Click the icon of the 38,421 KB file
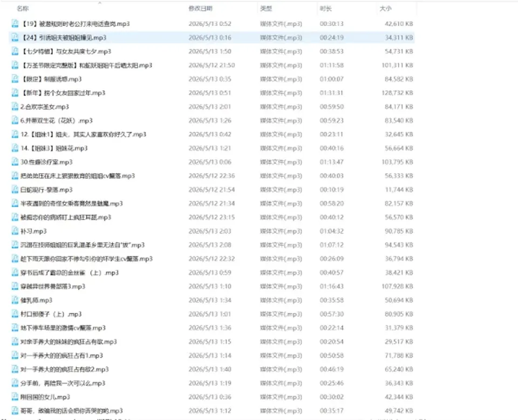518x420 pixels. (15, 273)
